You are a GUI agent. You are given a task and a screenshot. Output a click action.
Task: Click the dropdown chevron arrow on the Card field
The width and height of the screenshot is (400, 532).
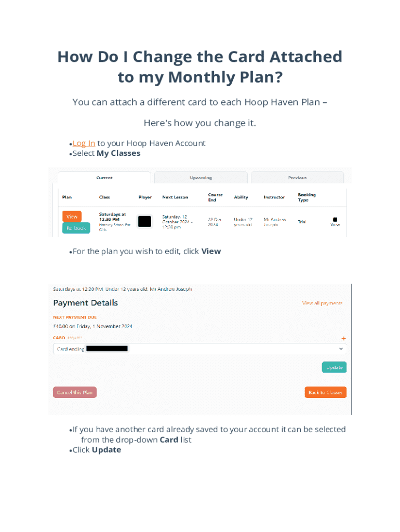coord(341,349)
